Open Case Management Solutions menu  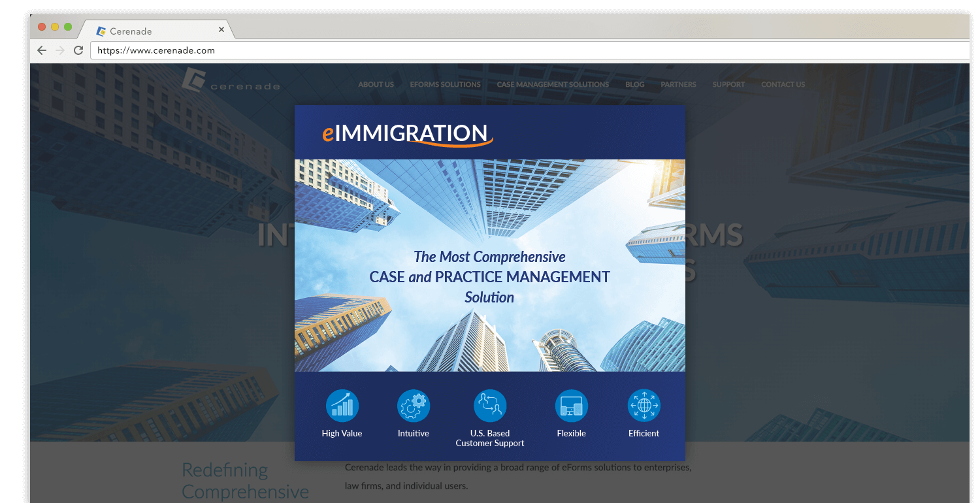point(553,84)
